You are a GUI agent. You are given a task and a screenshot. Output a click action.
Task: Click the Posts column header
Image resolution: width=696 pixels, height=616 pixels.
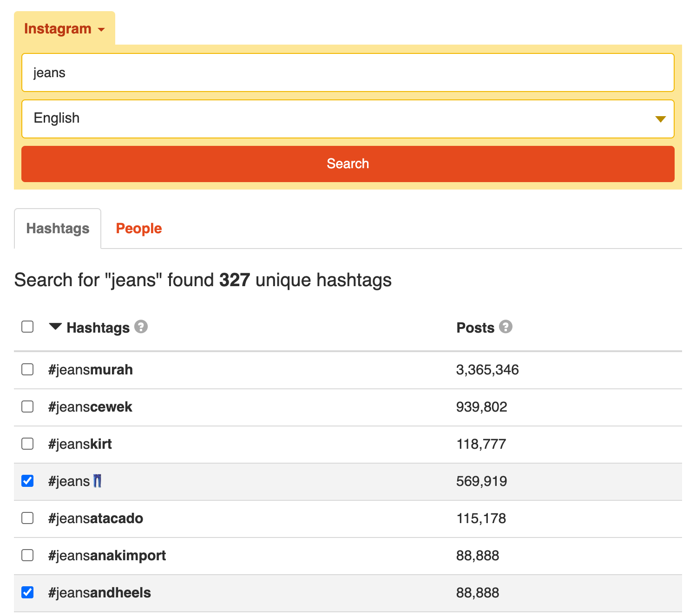[475, 328]
